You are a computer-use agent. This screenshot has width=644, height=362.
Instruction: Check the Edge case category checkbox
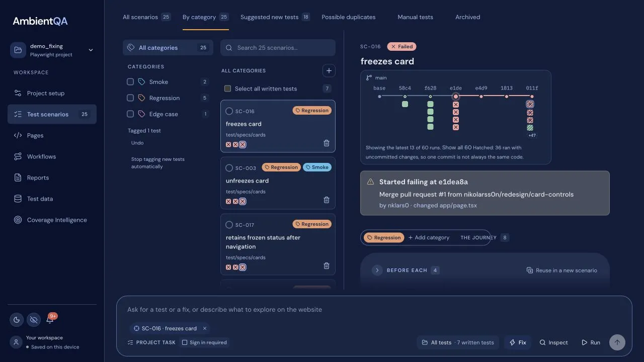pyautogui.click(x=130, y=114)
